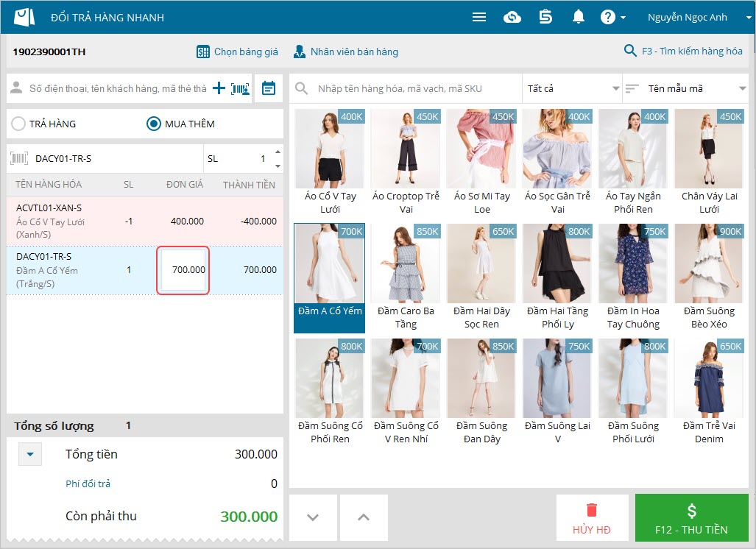Expand the help menu arrow
This screenshot has height=549, width=756.
click(623, 18)
